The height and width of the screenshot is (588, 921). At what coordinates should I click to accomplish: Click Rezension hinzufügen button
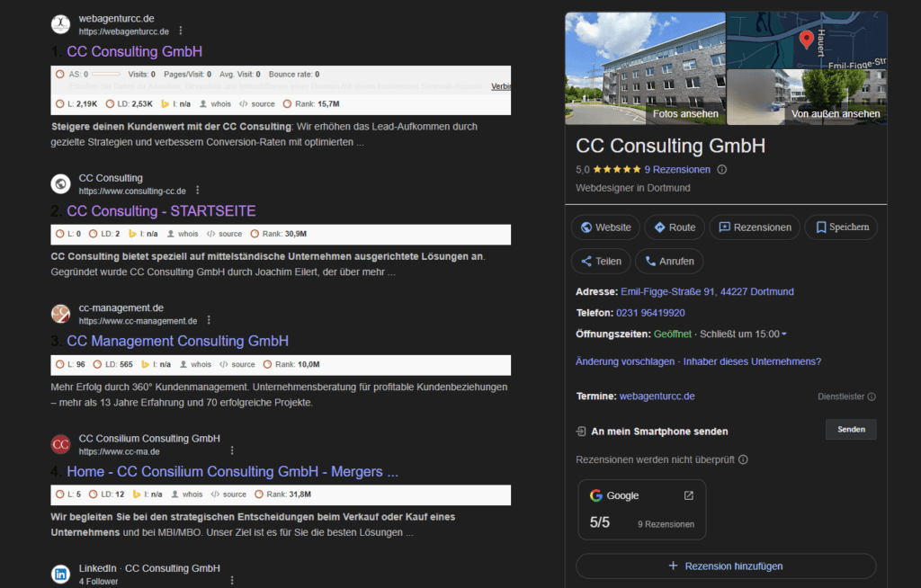[x=726, y=566]
